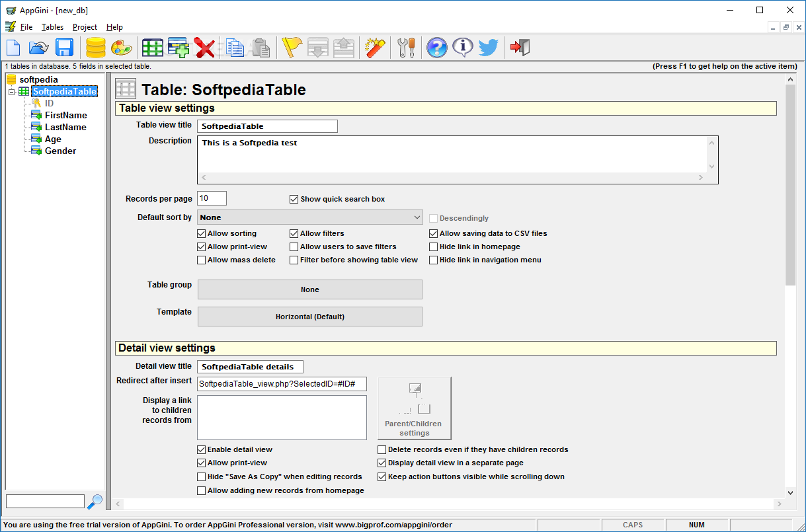
Task: Open the Tables menu
Action: [x=52, y=27]
